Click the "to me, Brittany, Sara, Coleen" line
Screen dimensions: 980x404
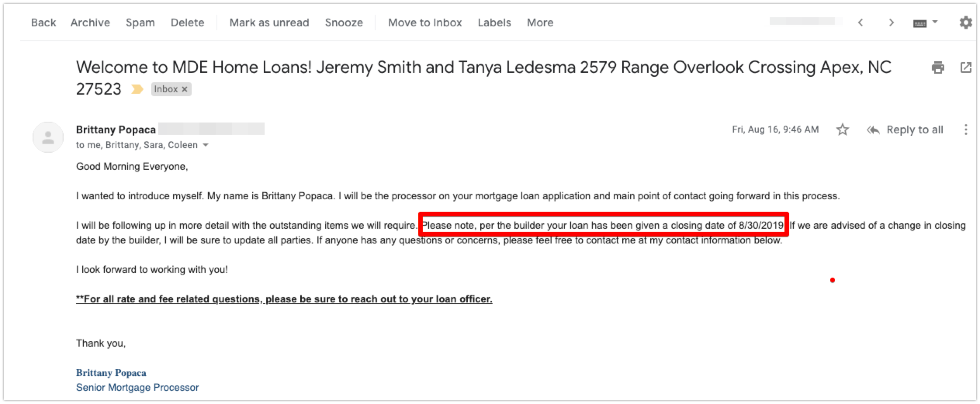tap(137, 145)
